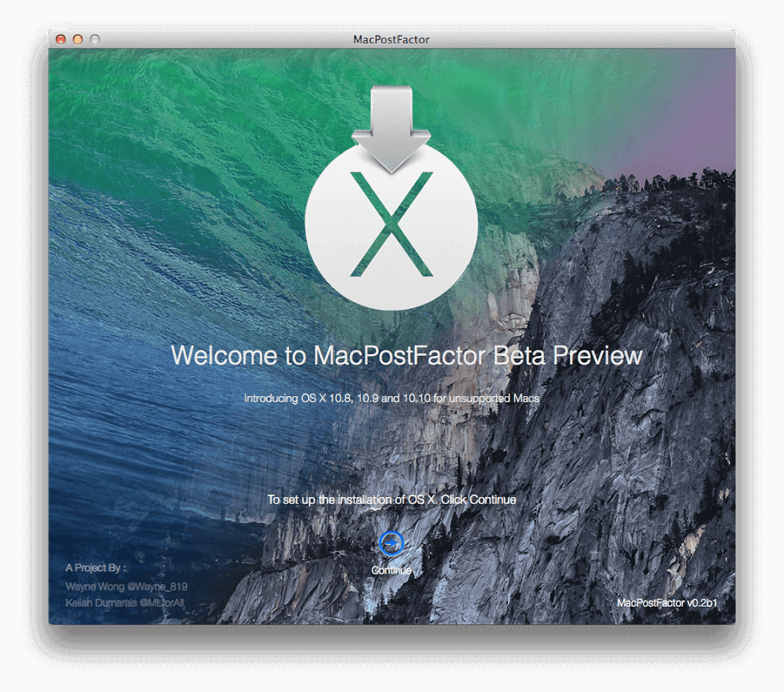This screenshot has width=784, height=692.
Task: Click the blue circular Continue arrow icon
Action: 391,543
